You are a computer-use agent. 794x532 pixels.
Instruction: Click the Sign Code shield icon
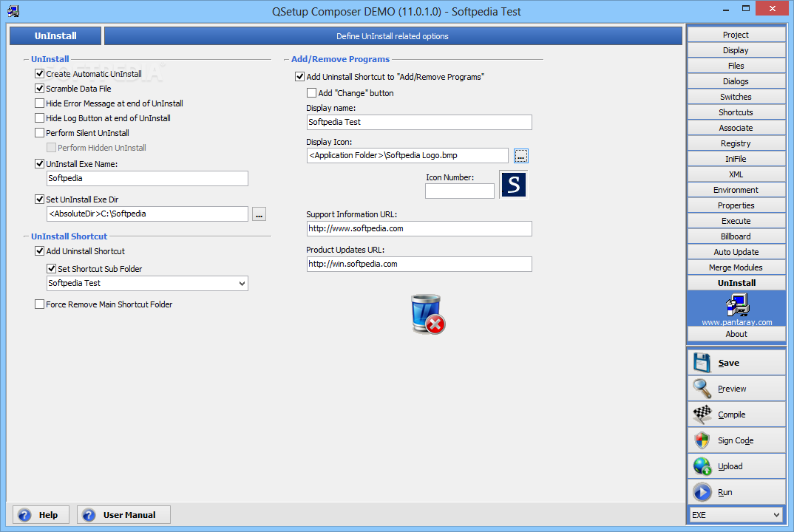click(702, 440)
